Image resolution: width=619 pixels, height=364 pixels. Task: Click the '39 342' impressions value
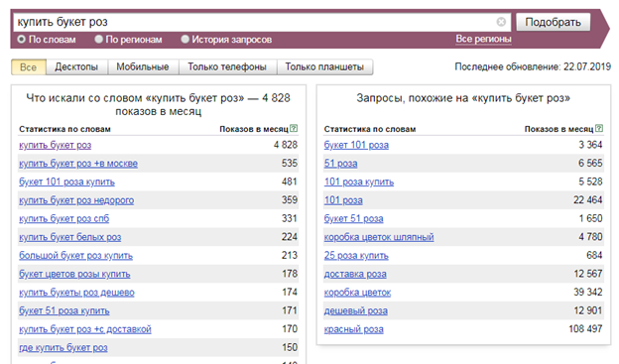click(x=588, y=293)
